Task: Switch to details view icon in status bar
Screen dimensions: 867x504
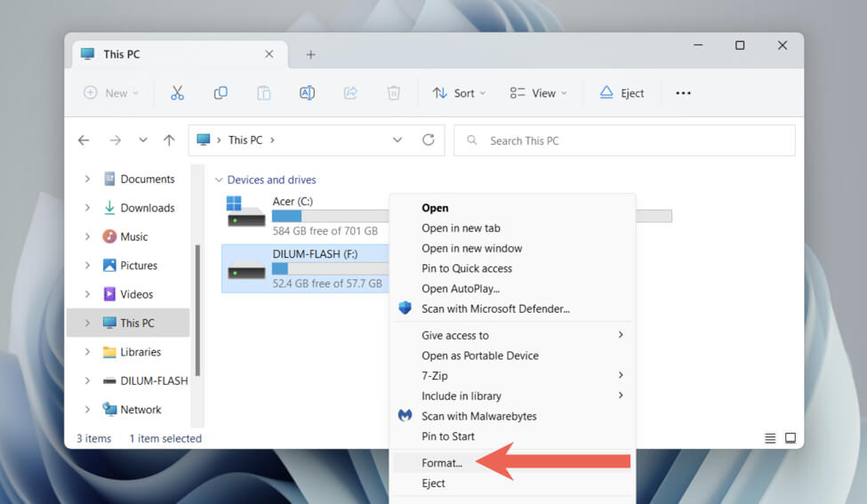Action: (770, 438)
